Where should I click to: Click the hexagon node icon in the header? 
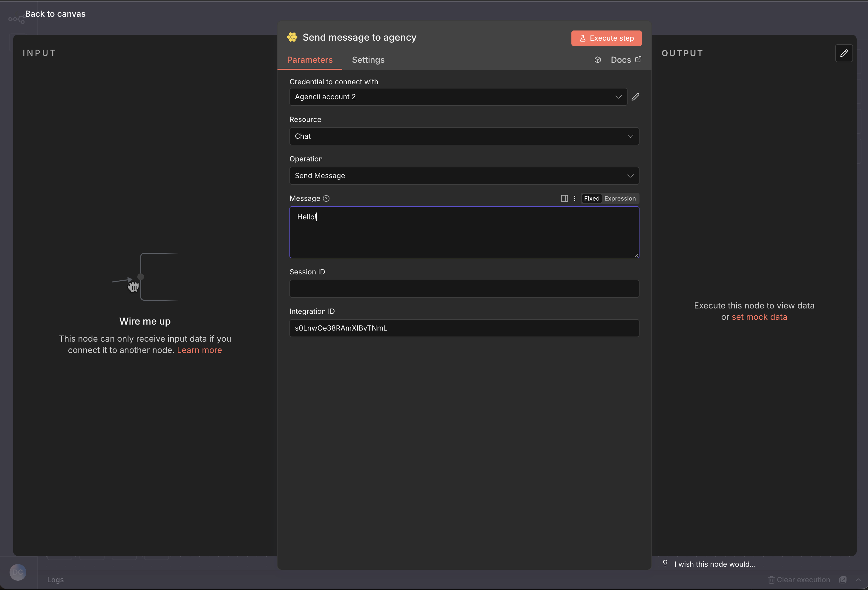coord(292,37)
